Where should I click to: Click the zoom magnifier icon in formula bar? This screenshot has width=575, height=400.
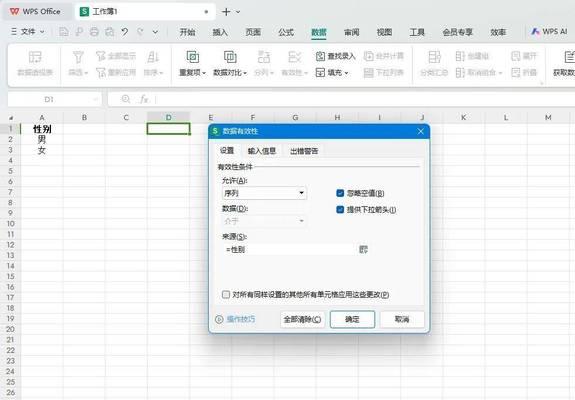point(126,99)
